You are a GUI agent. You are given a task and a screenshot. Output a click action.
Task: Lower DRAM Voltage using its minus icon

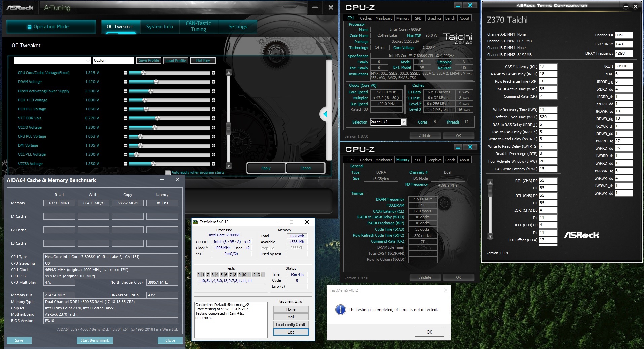pos(126,82)
